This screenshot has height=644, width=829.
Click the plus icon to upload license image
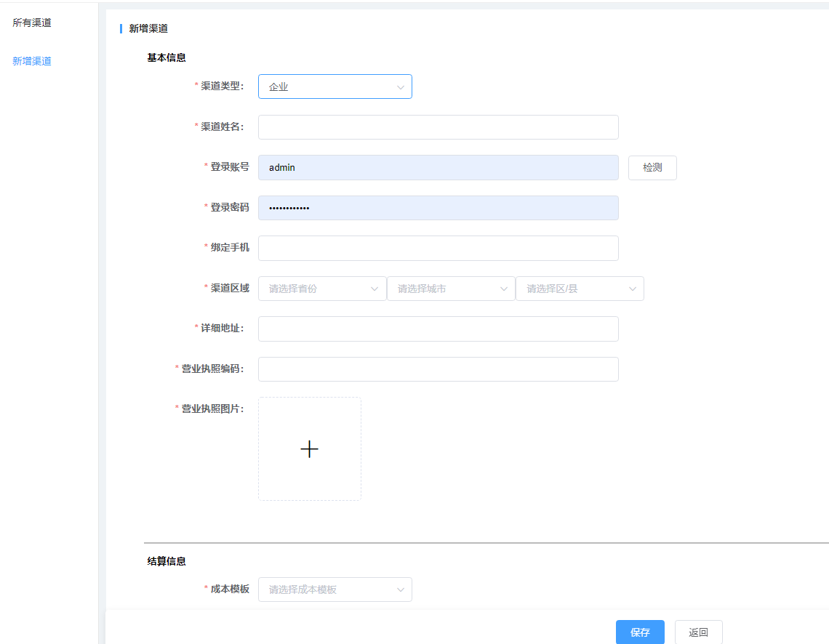point(309,449)
